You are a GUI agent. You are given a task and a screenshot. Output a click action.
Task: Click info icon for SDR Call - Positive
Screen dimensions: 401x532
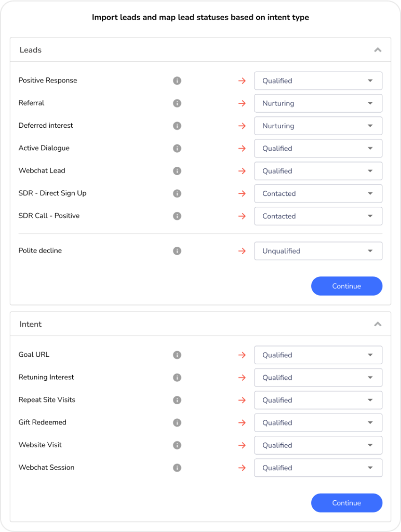pyautogui.click(x=177, y=216)
